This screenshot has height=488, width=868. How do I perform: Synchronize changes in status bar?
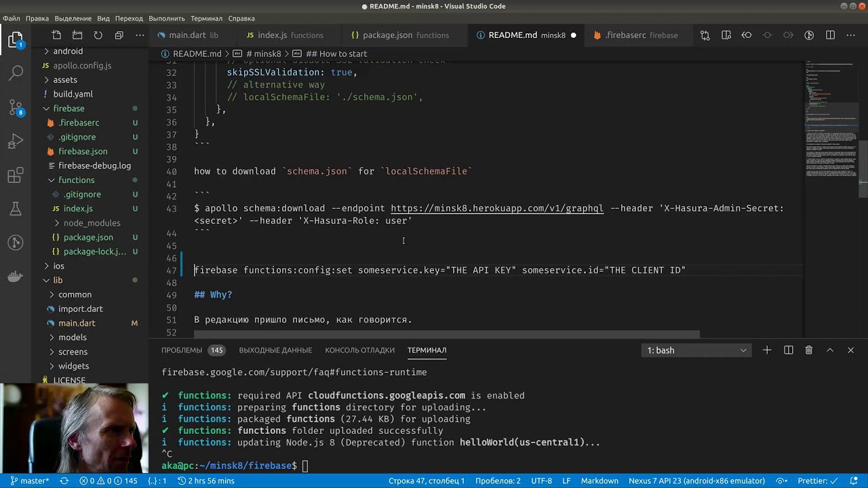point(64,481)
